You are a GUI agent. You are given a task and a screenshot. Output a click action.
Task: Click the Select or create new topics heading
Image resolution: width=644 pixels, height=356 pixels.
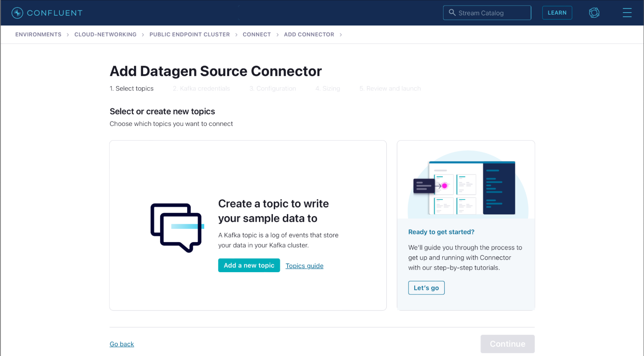point(162,111)
